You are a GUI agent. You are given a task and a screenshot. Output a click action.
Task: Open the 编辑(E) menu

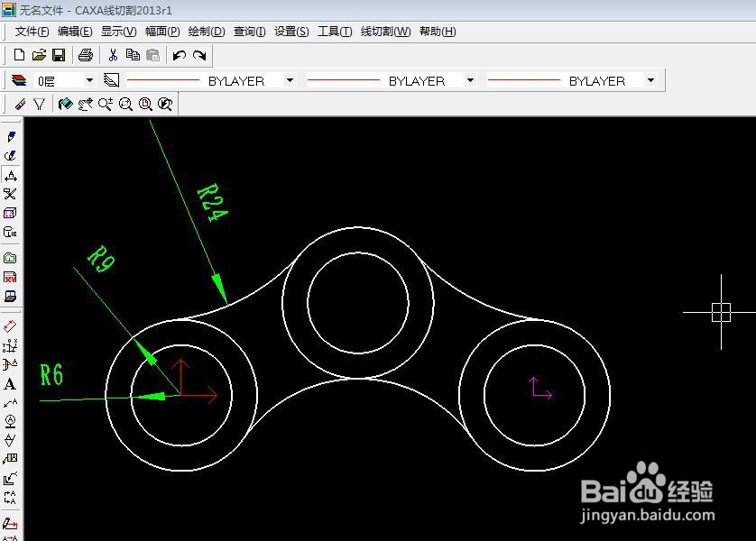click(x=75, y=32)
